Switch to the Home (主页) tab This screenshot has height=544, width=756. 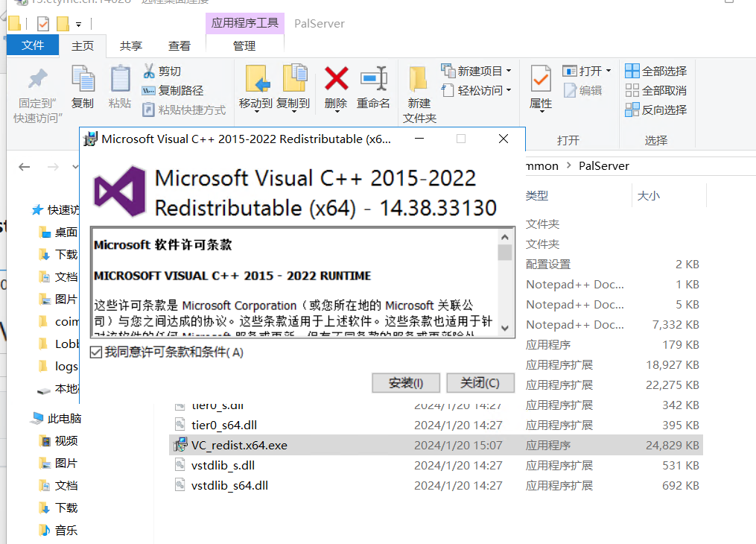click(83, 45)
